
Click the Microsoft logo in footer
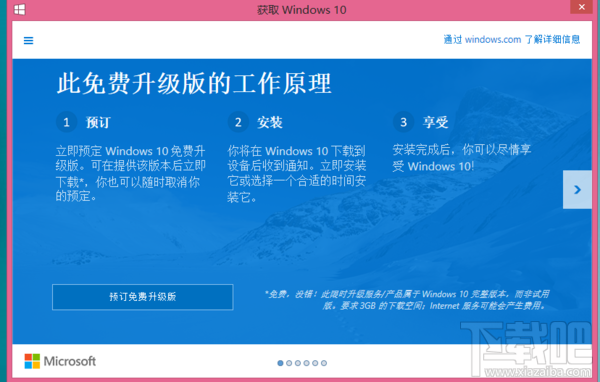pyautogui.click(x=60, y=361)
